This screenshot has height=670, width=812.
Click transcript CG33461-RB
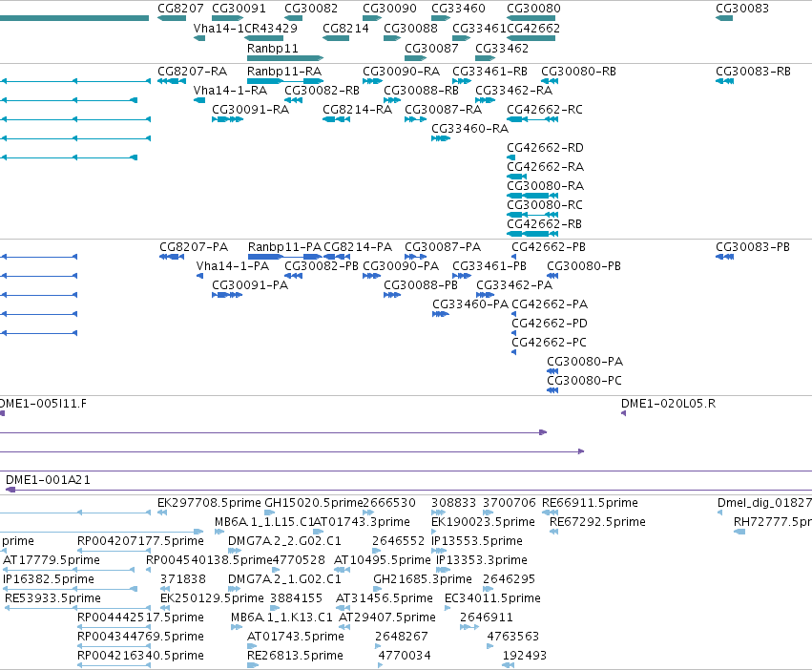(489, 72)
